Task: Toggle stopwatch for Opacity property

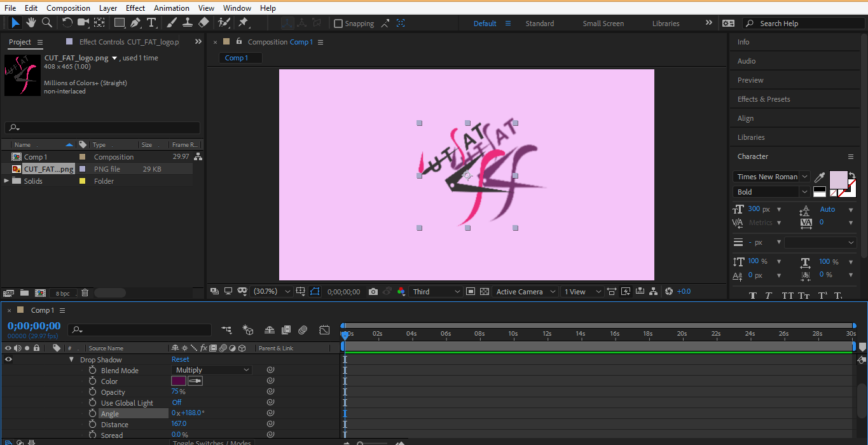Action: click(92, 392)
